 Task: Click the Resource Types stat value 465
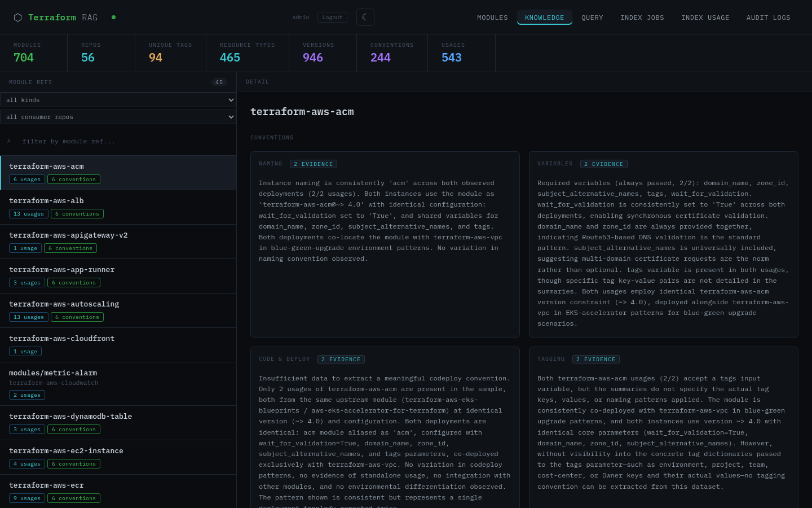pos(230,58)
